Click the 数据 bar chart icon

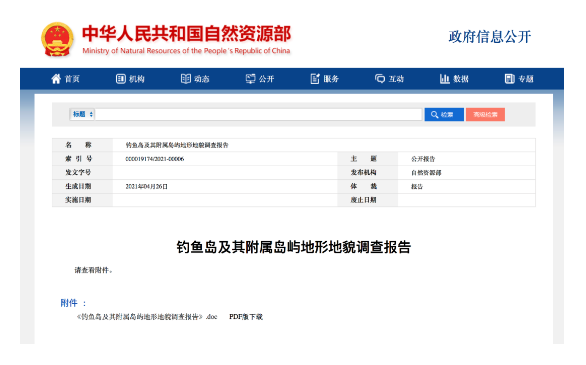pyautogui.click(x=445, y=79)
